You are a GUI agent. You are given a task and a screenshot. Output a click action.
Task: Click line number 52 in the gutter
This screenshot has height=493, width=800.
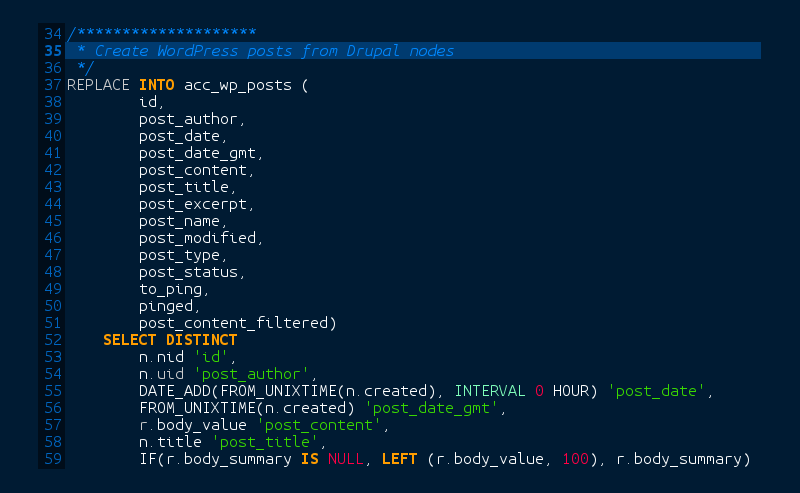point(54,340)
